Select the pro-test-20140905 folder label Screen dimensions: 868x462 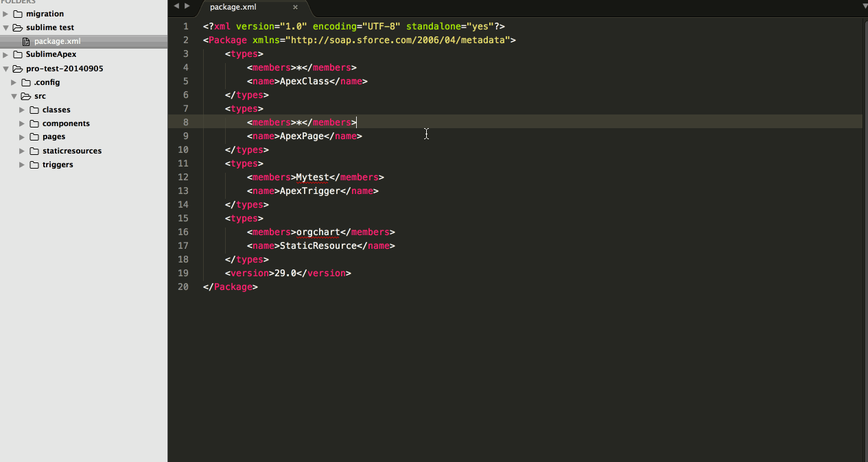(x=64, y=69)
